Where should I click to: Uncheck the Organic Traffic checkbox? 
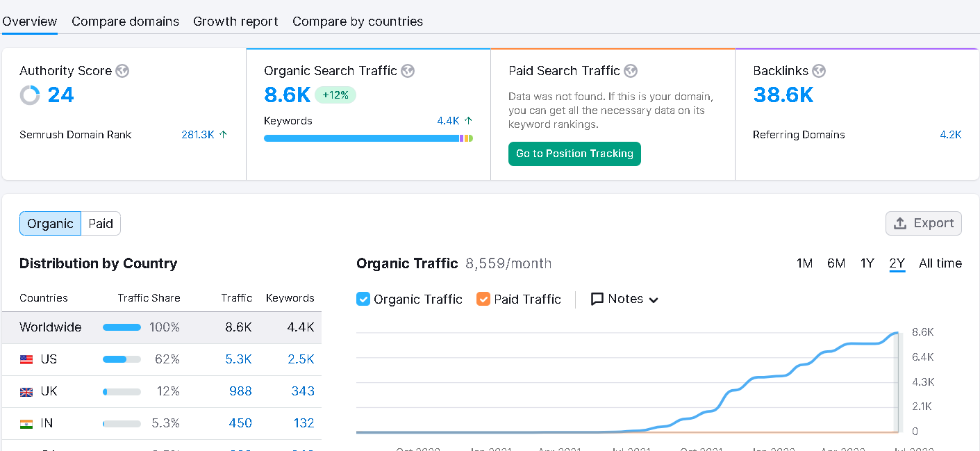coord(363,299)
